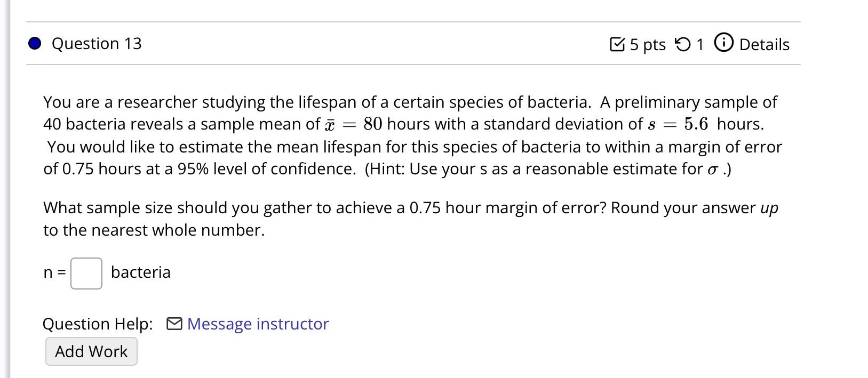
Task: Select the Question 13 heading
Action: click(97, 44)
